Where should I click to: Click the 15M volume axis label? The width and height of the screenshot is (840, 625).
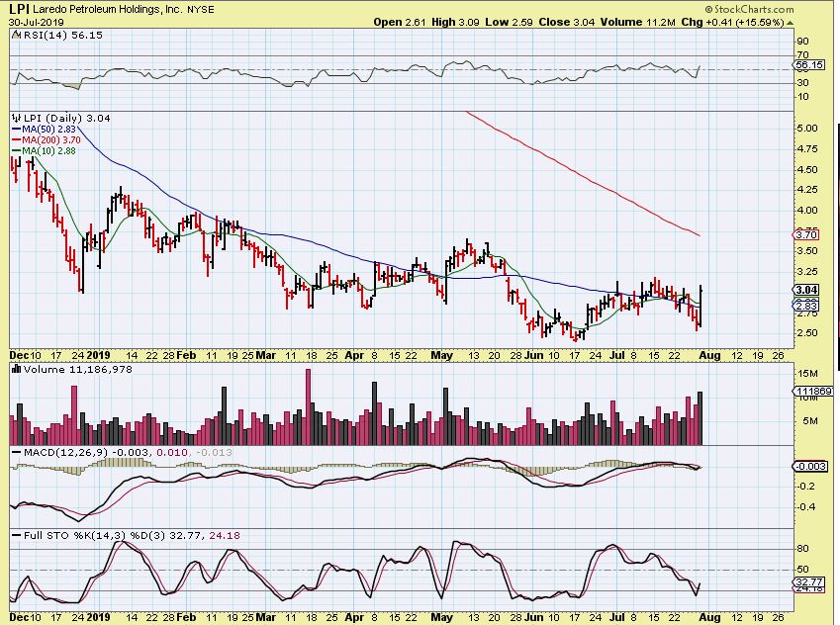[x=807, y=373]
